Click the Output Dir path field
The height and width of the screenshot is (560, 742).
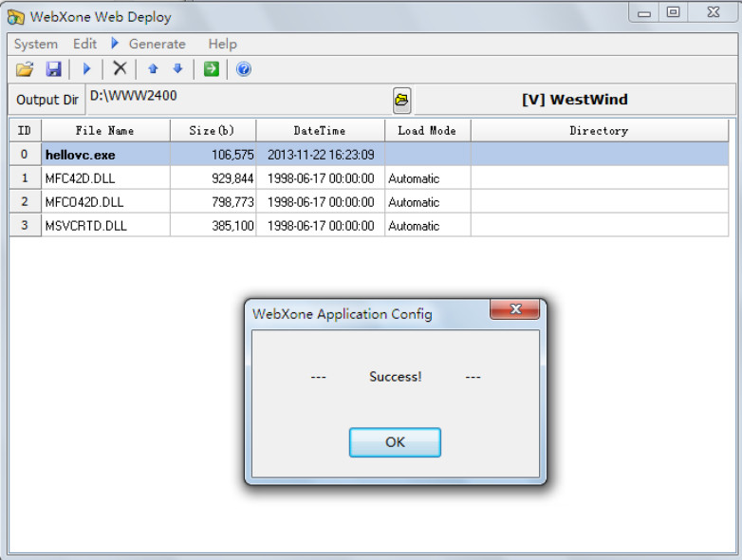click(x=238, y=100)
